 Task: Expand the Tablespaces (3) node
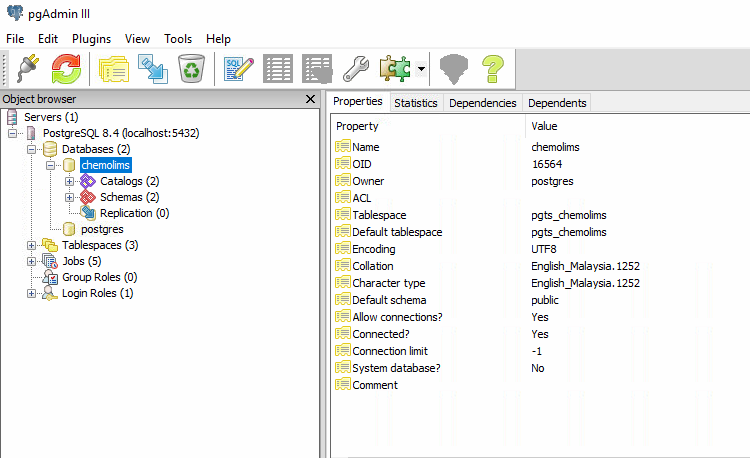click(32, 245)
